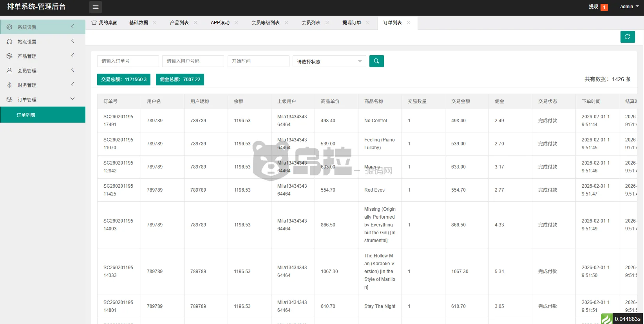
Task: Click the 共有数据：1426 条 total count
Action: (x=608, y=79)
